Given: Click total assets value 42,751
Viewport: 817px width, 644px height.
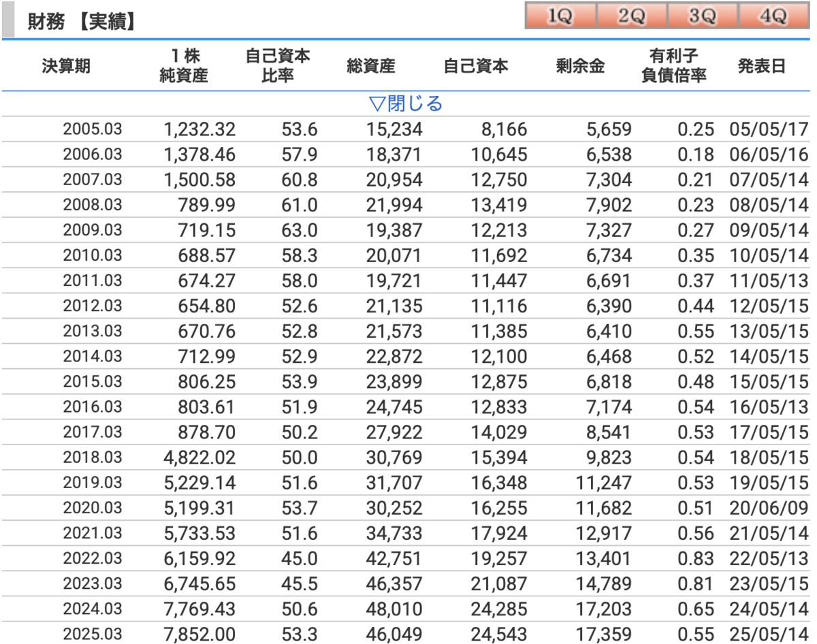Looking at the screenshot, I should coord(395,558).
